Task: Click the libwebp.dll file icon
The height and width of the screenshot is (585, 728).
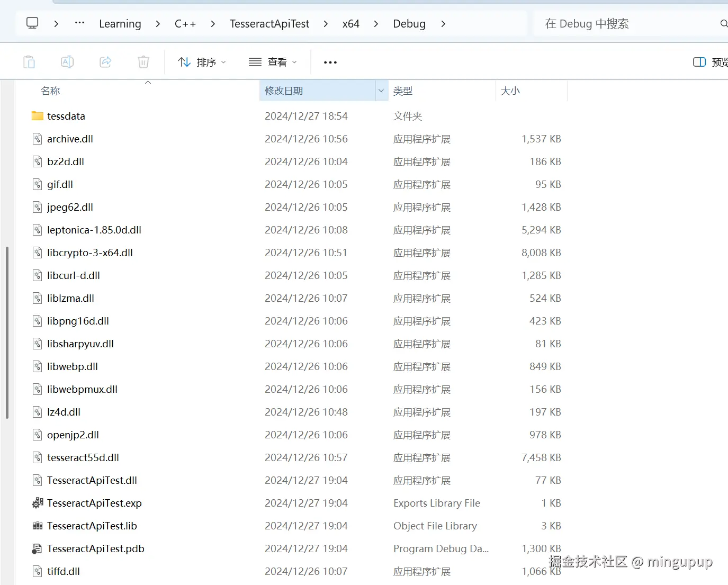Action: click(37, 366)
